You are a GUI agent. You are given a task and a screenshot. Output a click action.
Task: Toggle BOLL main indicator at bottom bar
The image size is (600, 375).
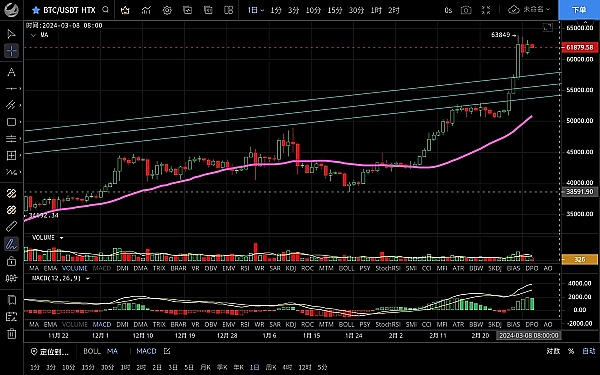(92, 351)
